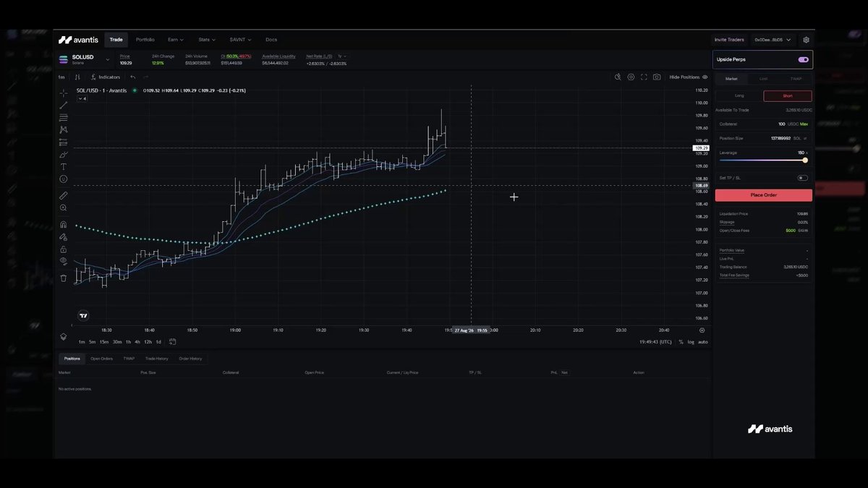The height and width of the screenshot is (488, 868).
Task: Open the Stats dropdown menu
Action: click(x=207, y=40)
